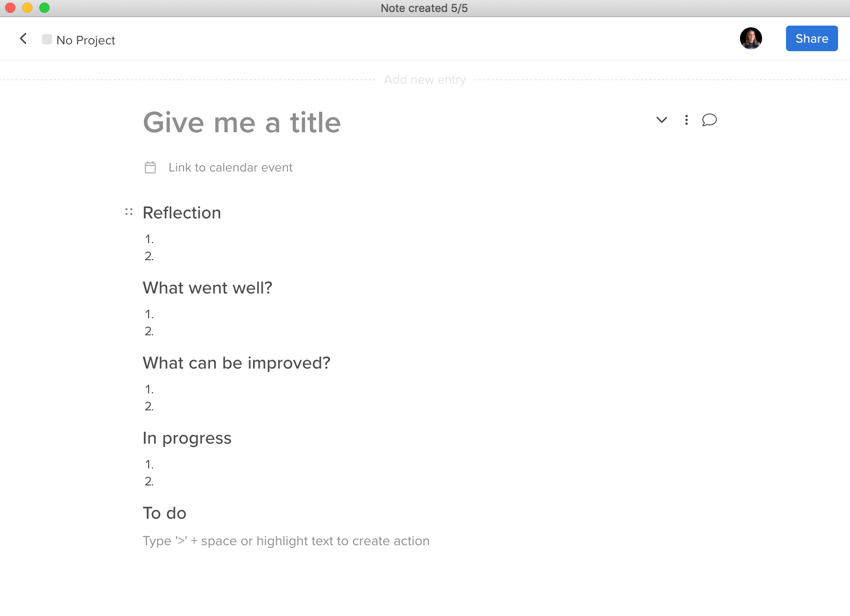This screenshot has height=616, width=850.
Task: Click the Add new entry area
Action: tap(425, 80)
